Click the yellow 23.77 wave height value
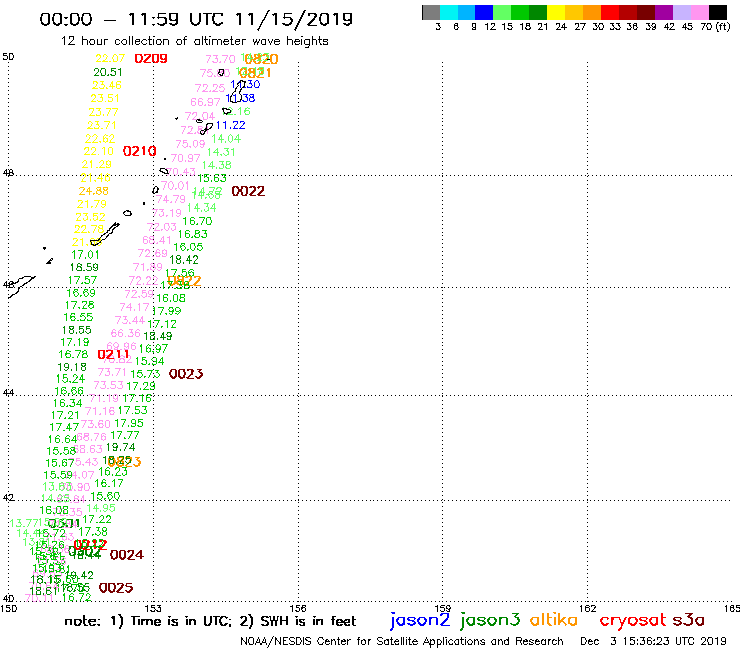The width and height of the screenshot is (740, 650). 103,112
